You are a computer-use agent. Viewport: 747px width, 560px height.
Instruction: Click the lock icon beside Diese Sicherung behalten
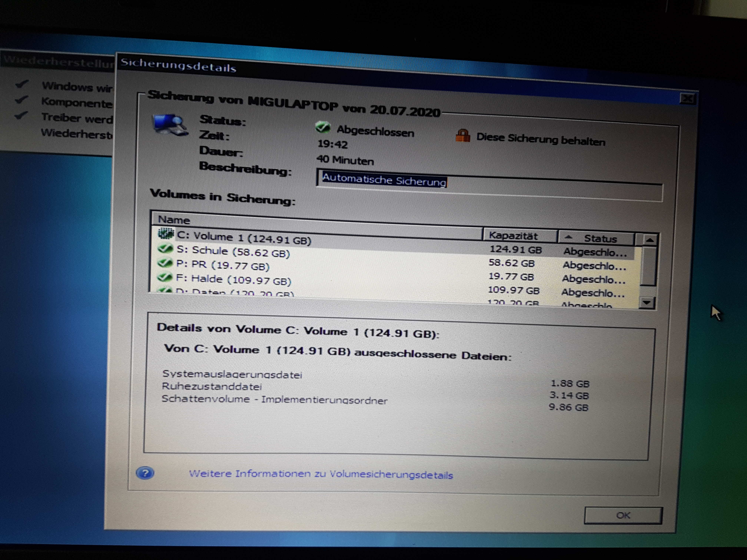[463, 136]
